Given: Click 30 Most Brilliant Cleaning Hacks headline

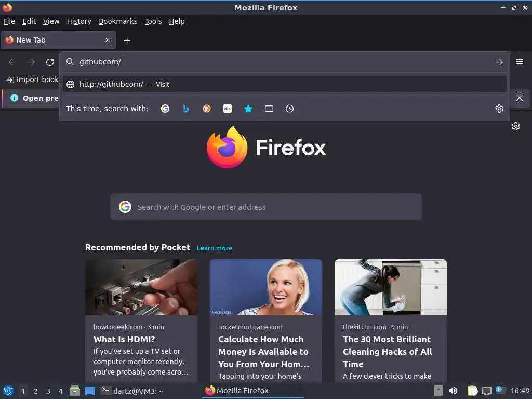Looking at the screenshot, I should pos(388,352).
